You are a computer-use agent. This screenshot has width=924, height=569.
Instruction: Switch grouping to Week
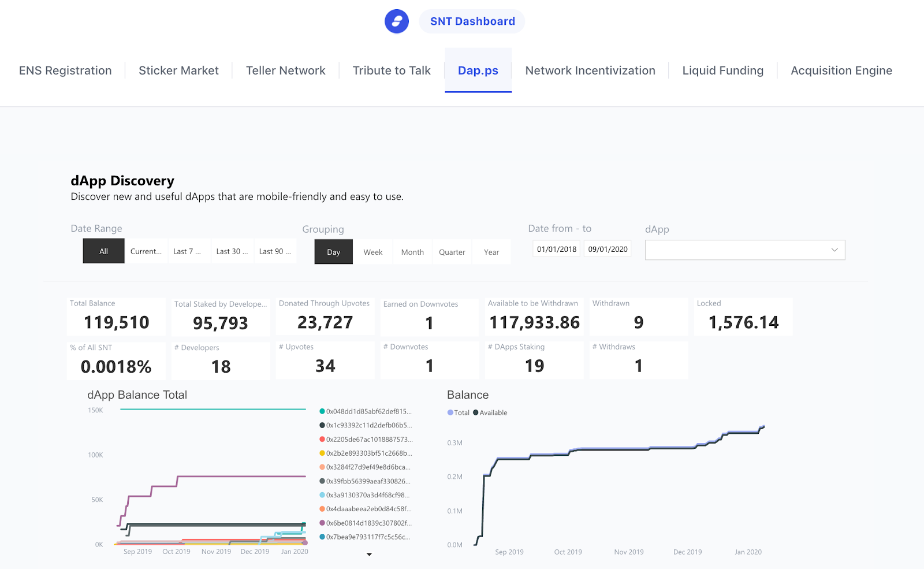tap(372, 251)
